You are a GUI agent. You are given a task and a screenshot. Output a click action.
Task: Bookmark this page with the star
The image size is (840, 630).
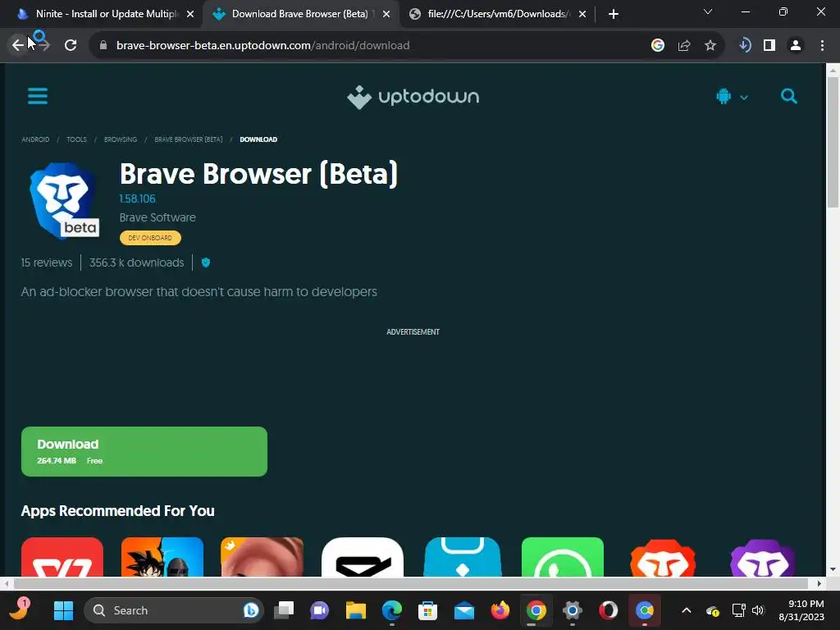[710, 46]
